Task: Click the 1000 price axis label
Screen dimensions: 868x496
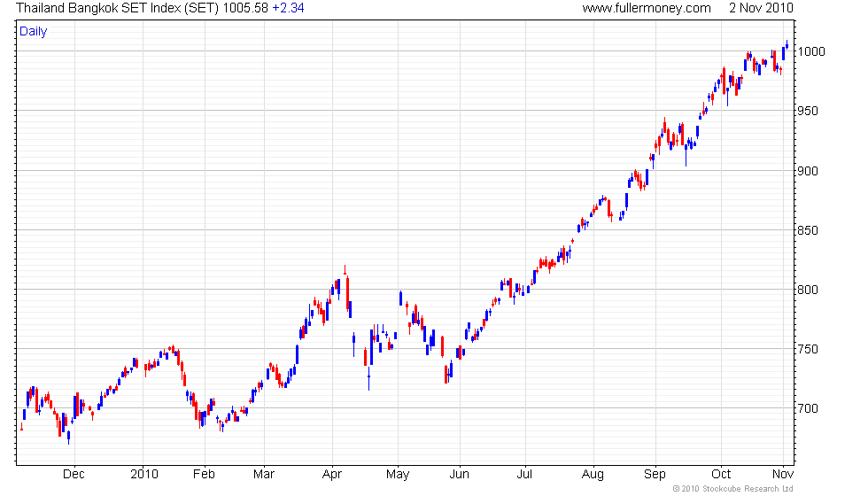Action: [x=811, y=51]
